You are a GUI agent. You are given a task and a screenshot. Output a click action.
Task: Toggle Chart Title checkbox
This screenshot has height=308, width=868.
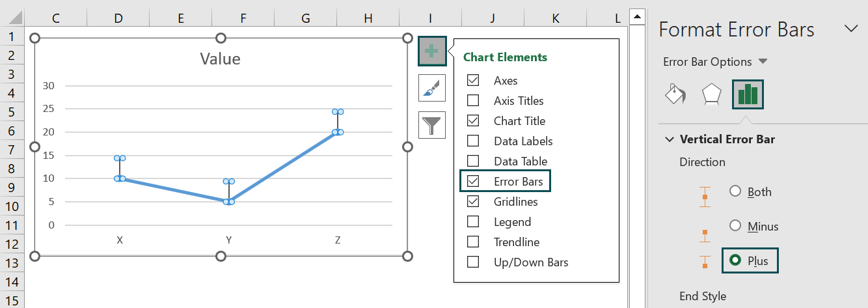click(x=473, y=120)
